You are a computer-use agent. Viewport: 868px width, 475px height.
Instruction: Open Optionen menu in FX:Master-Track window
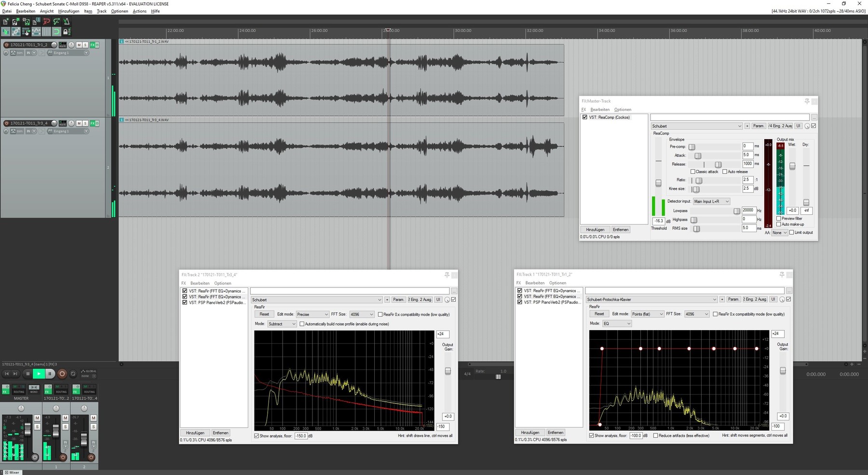[x=623, y=110]
